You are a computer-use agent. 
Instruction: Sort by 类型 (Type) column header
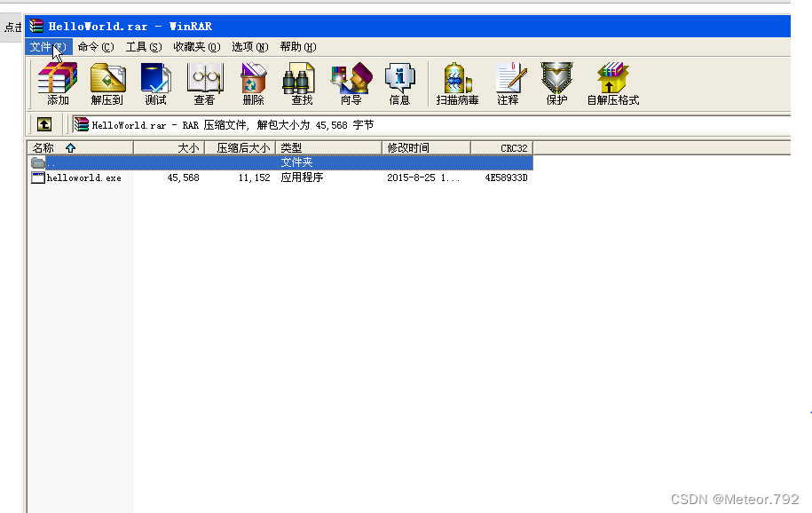[x=329, y=147]
